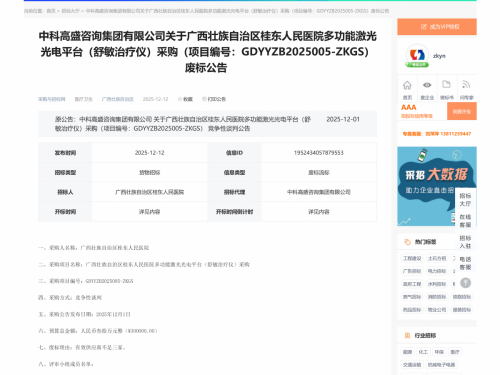This screenshot has height=375, width=500.
Task: Click the AAA credit rating label
Action: (409, 107)
